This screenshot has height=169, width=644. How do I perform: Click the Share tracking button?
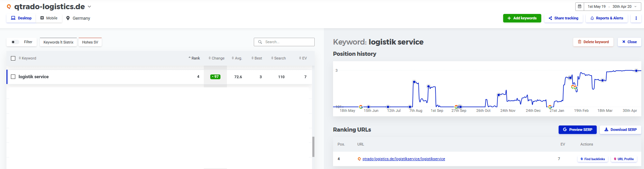pos(563,18)
